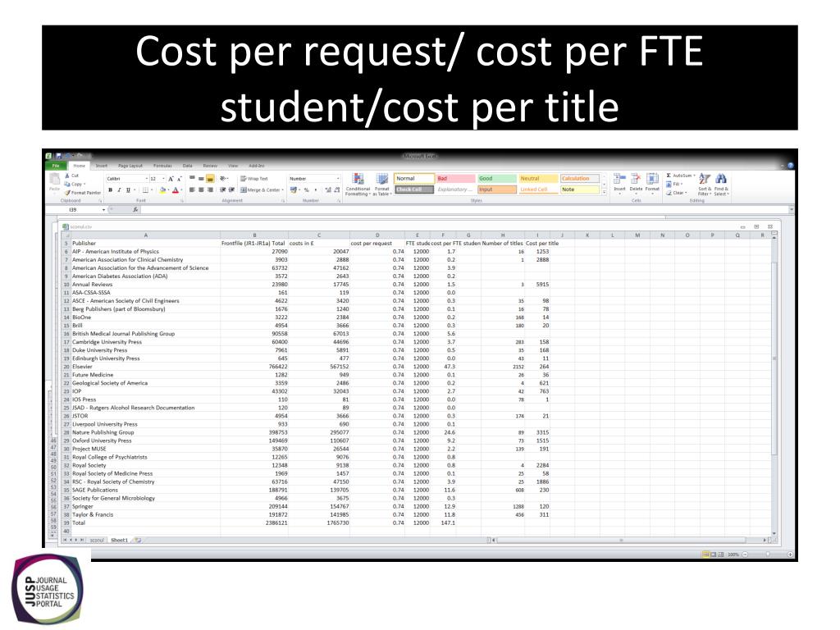Viewport: 840px width, 630px height.
Task: Click the Copy icon in Clipboard group
Action: 67,185
